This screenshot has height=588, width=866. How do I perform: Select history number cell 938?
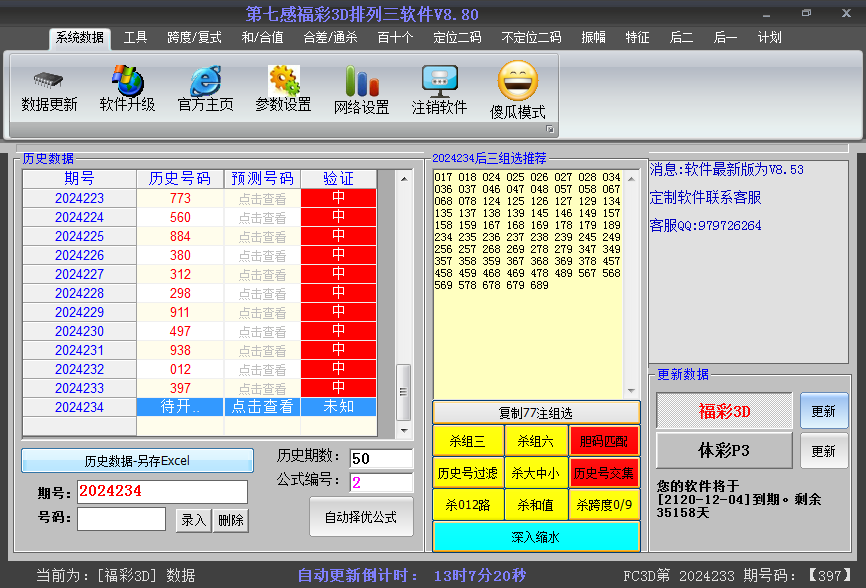[180, 350]
